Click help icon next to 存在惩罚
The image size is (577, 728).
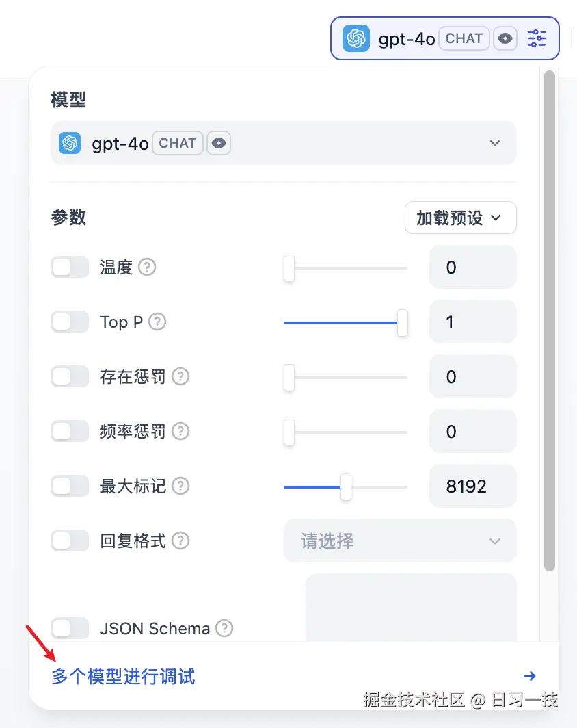point(180,376)
